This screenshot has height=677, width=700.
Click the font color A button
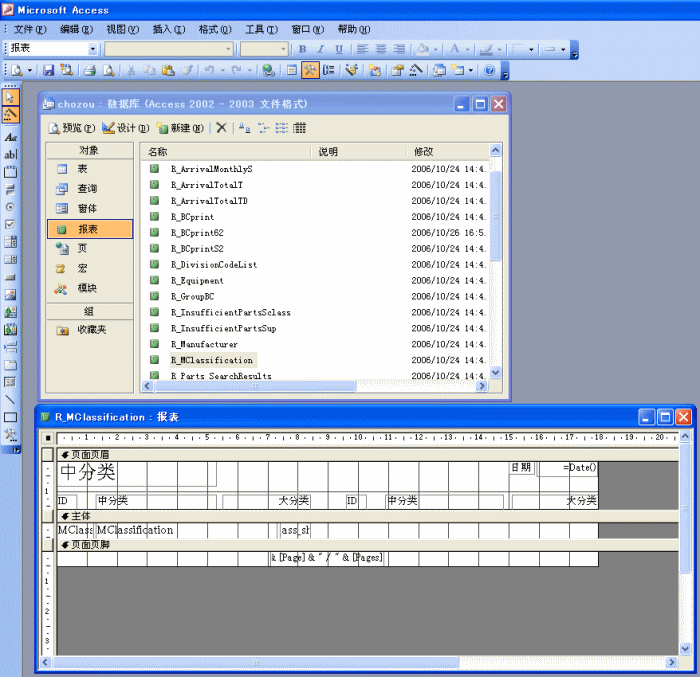454,49
